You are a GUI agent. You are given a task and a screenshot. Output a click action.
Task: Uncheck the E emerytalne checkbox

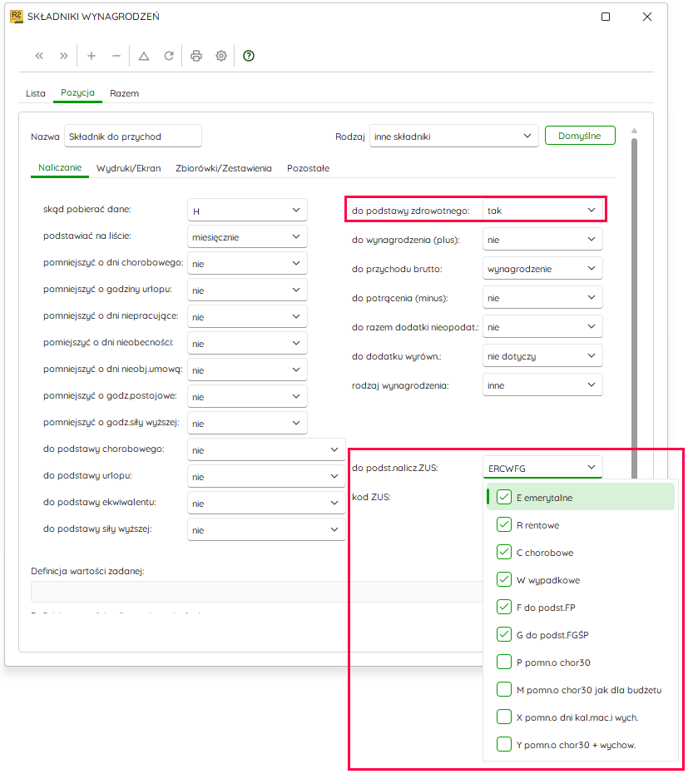click(x=504, y=497)
